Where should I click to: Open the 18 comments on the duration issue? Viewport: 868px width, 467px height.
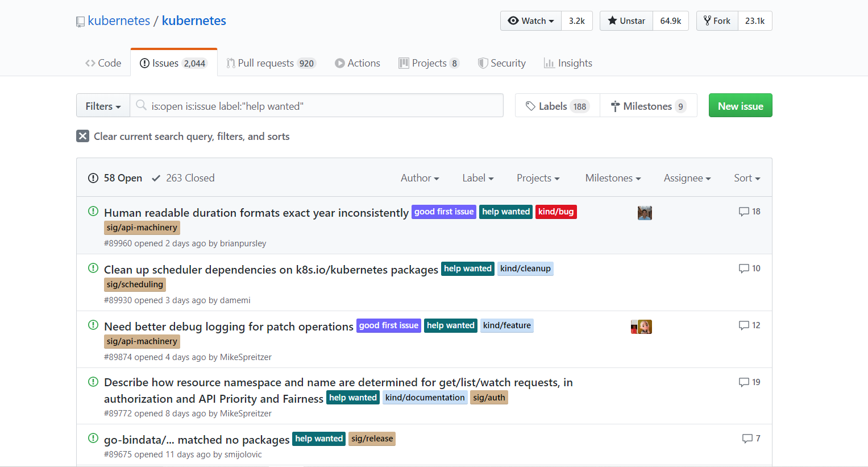click(749, 212)
